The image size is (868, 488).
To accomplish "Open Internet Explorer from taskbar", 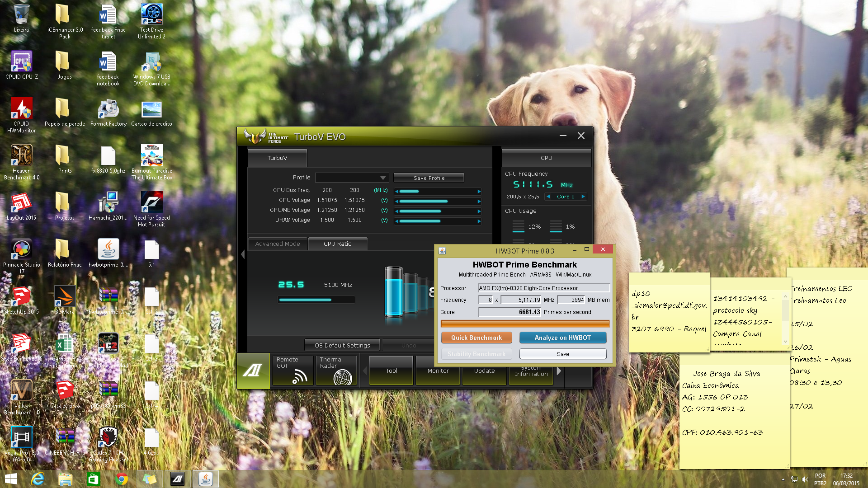I will coord(38,479).
